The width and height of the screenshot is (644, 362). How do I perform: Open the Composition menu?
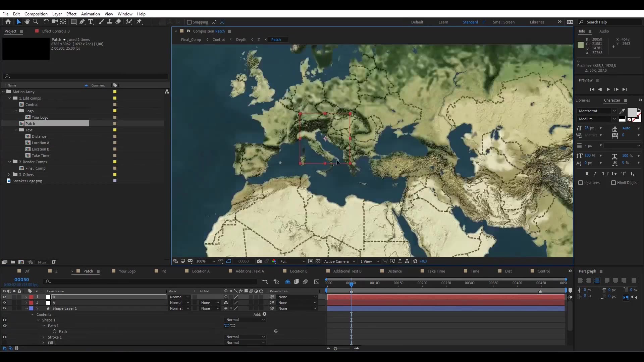coord(36,14)
